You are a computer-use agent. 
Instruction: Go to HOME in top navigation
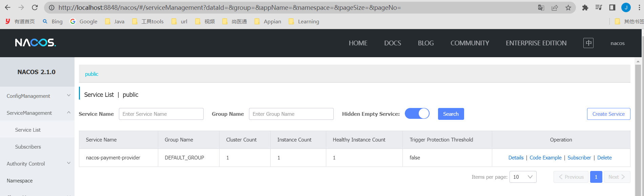(x=358, y=43)
